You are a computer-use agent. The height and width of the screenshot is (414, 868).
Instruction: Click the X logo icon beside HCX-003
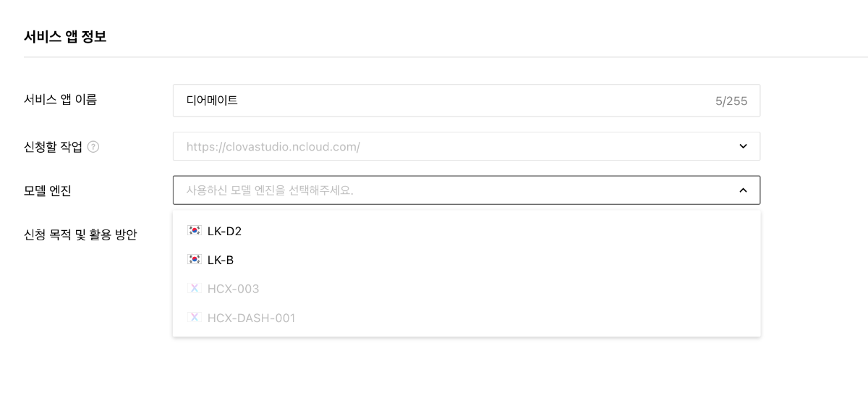tap(194, 289)
